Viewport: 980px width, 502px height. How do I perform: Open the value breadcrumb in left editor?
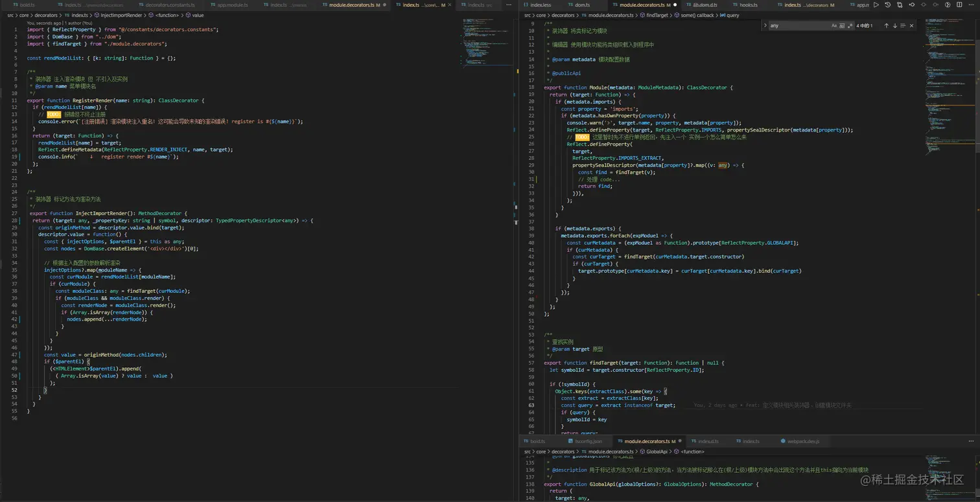195,15
